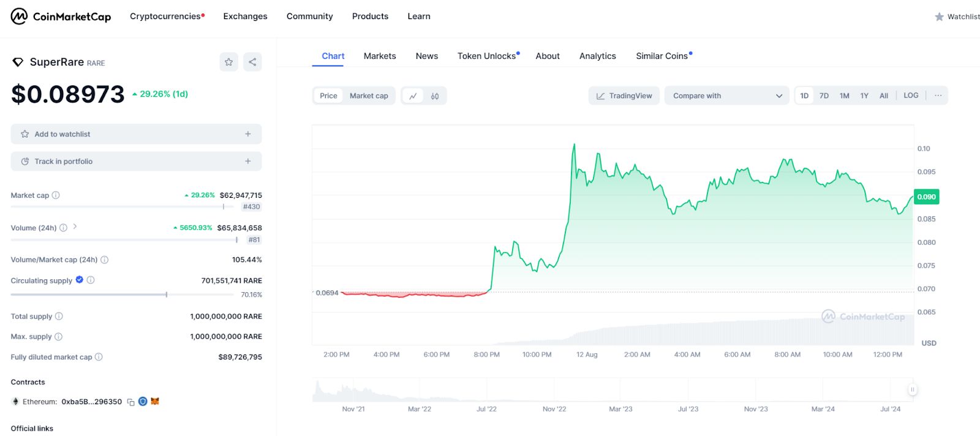980x436 pixels.
Task: Switch to the line chart view icon
Action: [413, 96]
